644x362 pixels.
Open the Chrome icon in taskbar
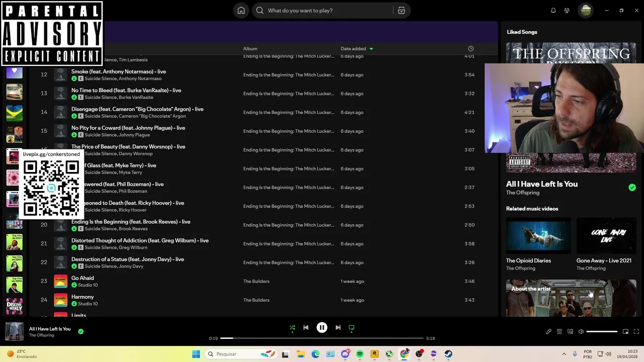point(404,354)
